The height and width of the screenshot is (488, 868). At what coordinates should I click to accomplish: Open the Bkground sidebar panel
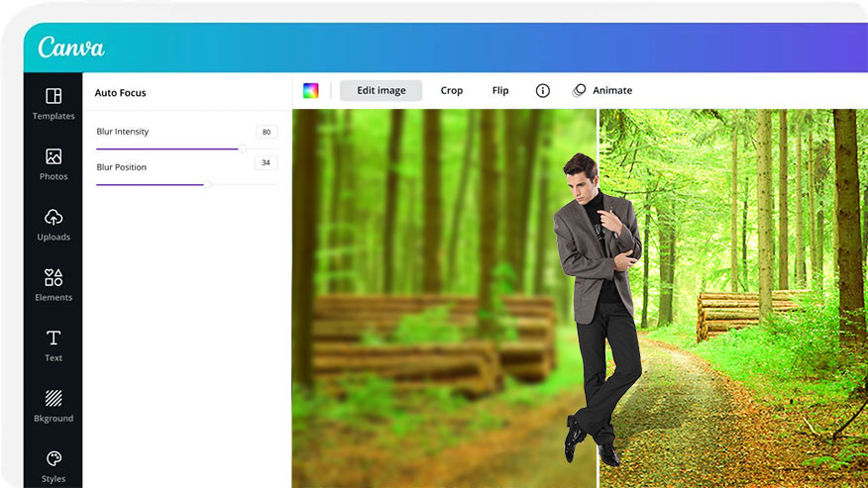(x=54, y=406)
